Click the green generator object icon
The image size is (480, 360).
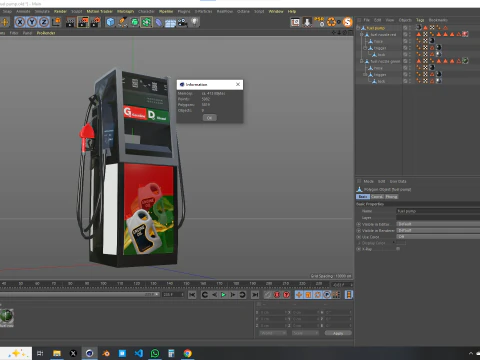coord(134,22)
